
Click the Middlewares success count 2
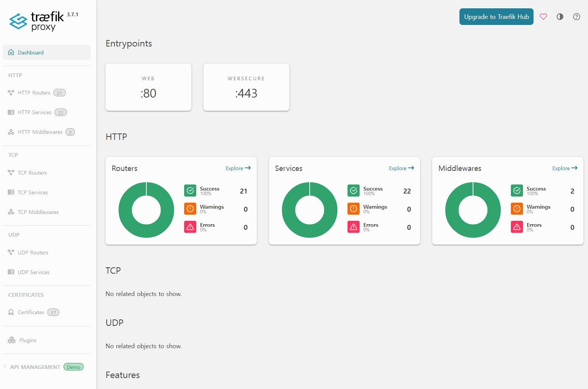[572, 191]
